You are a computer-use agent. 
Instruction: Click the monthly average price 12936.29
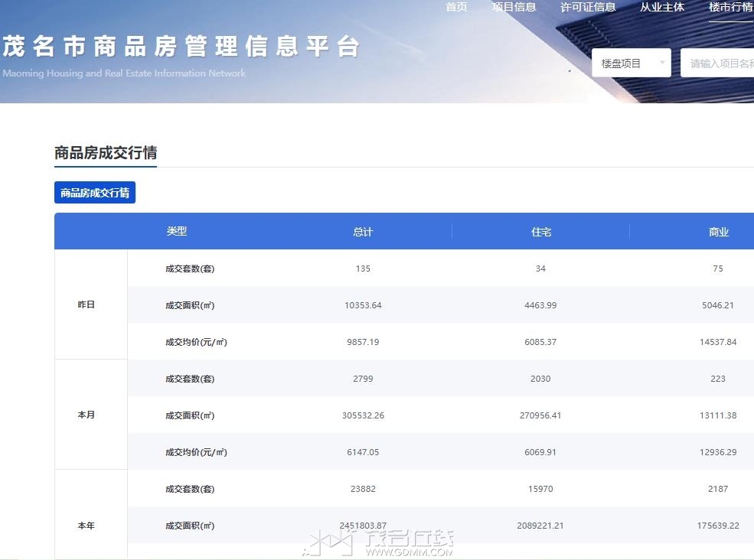718,452
